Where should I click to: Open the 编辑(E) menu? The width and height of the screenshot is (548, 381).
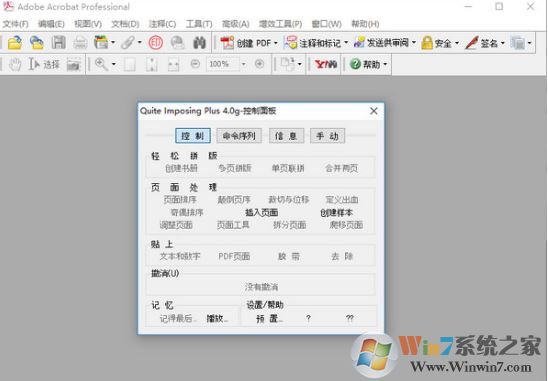51,24
